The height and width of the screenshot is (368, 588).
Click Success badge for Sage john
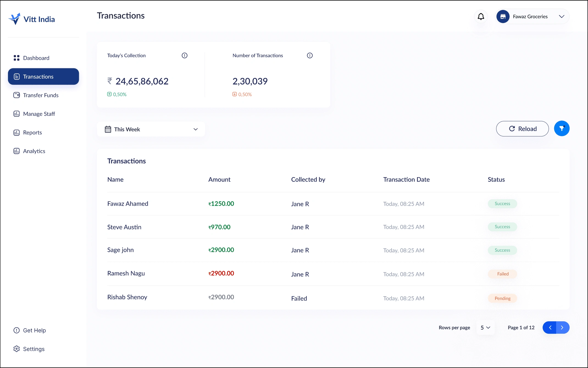[x=502, y=250]
